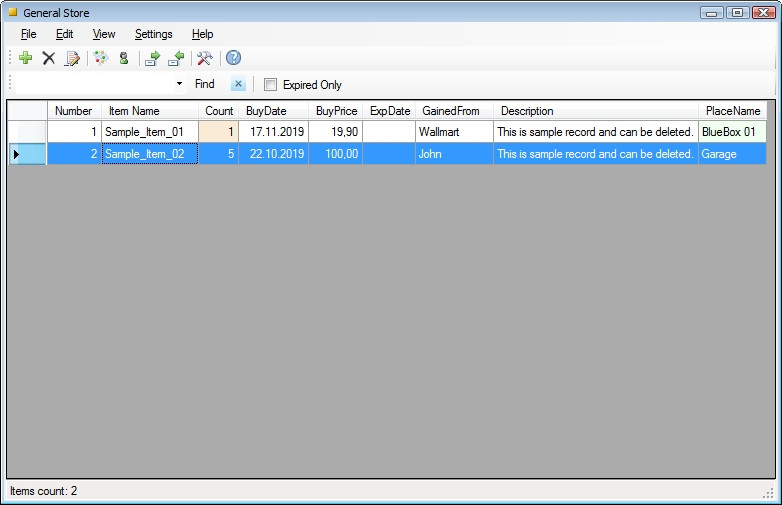Sort by the BuyPrice column header
782x505 pixels.
335,111
